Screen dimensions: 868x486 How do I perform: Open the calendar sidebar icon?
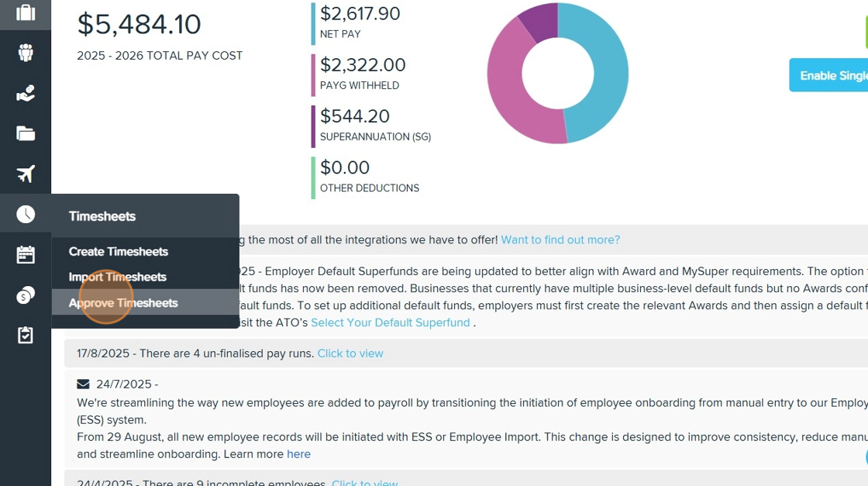tap(26, 254)
